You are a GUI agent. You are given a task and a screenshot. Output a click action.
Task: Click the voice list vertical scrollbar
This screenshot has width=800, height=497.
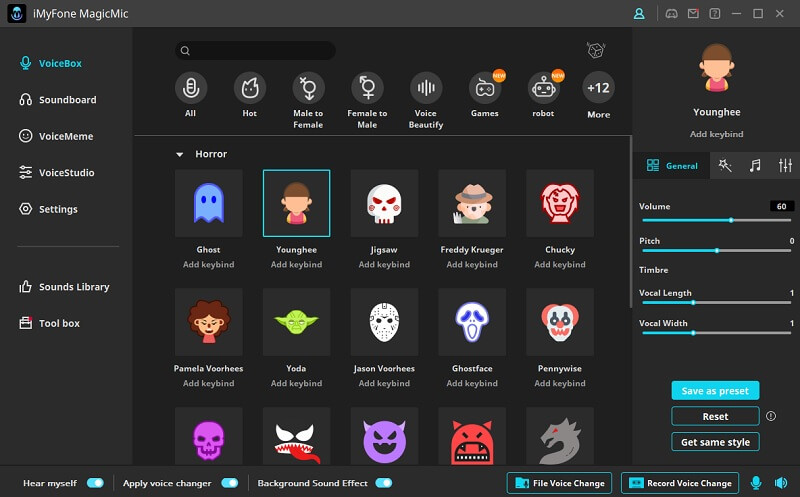click(x=631, y=222)
